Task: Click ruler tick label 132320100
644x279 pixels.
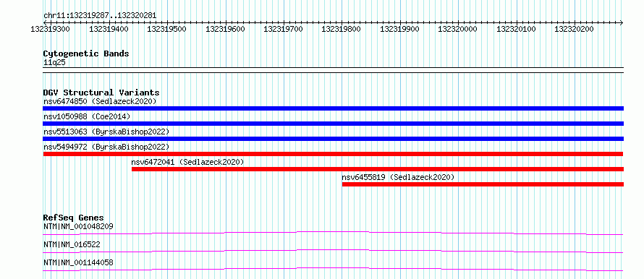Action: click(x=516, y=29)
